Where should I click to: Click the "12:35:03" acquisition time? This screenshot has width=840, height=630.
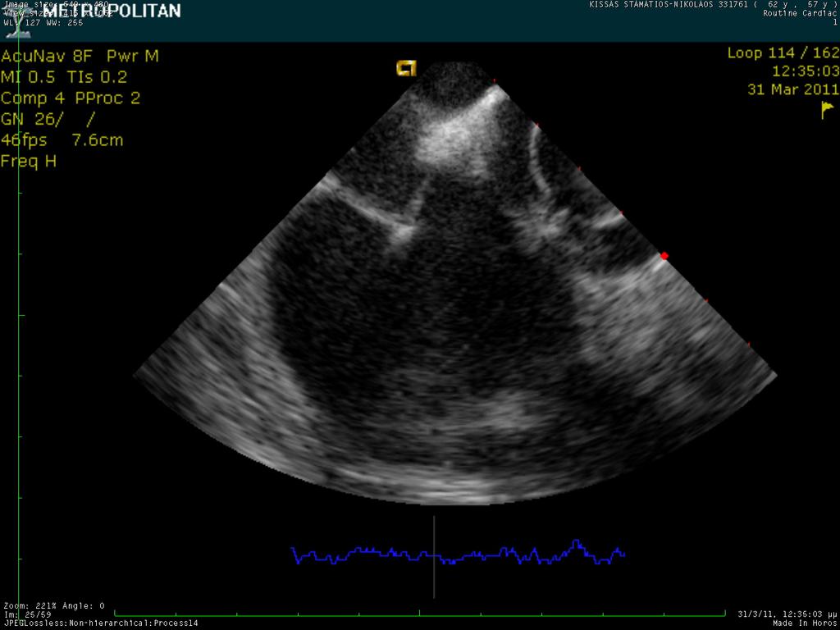pyautogui.click(x=806, y=71)
